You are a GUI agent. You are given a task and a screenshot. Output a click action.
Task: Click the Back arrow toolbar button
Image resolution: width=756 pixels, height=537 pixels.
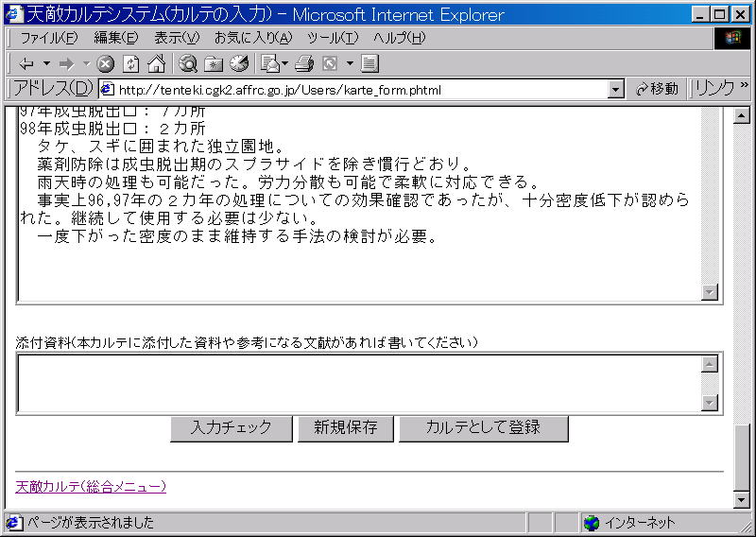[26, 64]
